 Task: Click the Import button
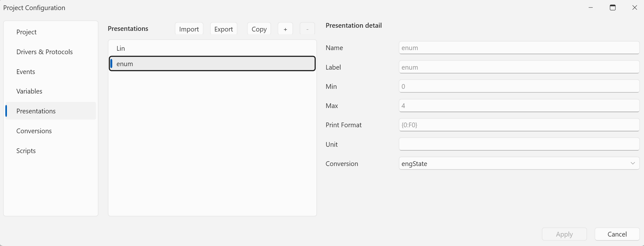(189, 29)
